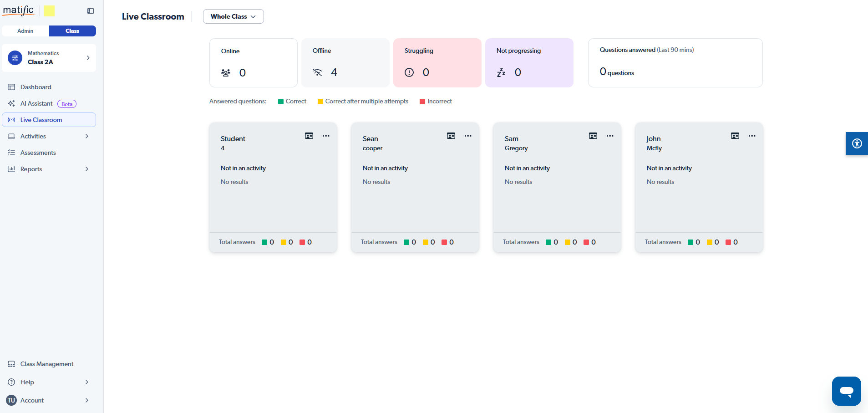This screenshot has width=868, height=413.
Task: Open Sam Gregory's student card icon
Action: 593,136
